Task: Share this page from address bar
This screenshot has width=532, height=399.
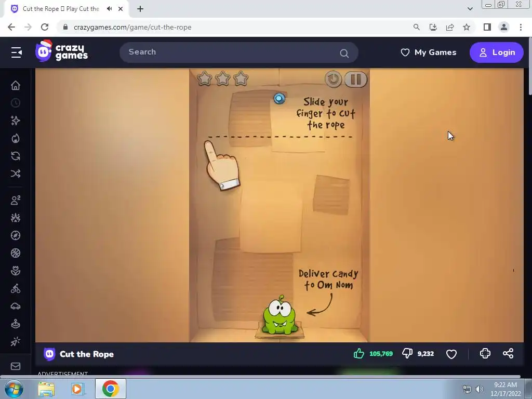Action: tap(450, 27)
